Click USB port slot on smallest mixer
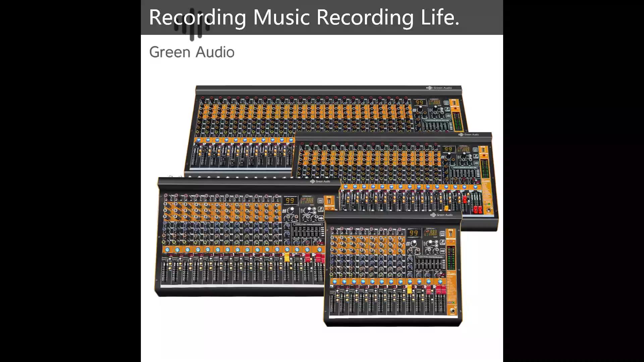 pos(450,234)
